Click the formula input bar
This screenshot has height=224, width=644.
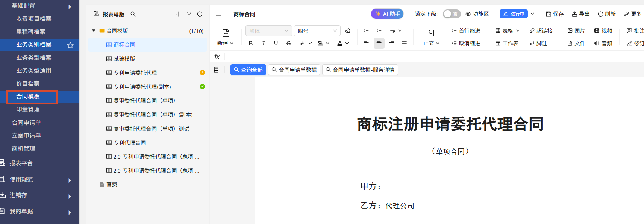pos(434,57)
